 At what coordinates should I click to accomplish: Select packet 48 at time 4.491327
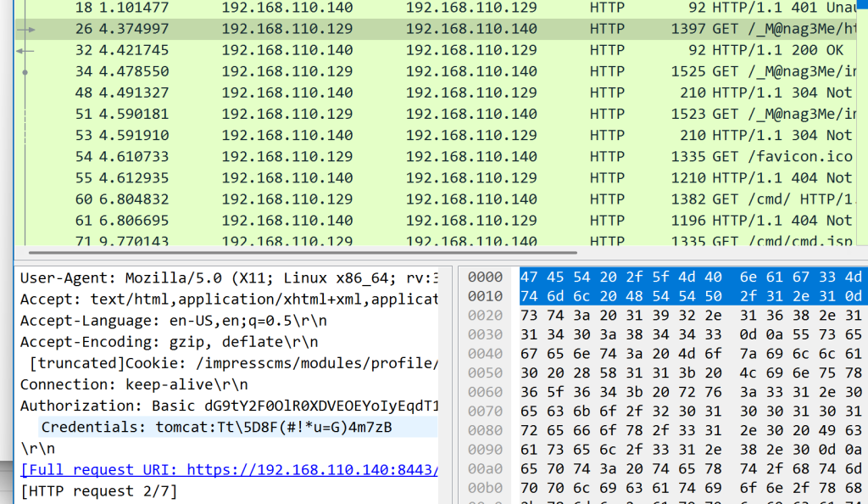(424, 92)
